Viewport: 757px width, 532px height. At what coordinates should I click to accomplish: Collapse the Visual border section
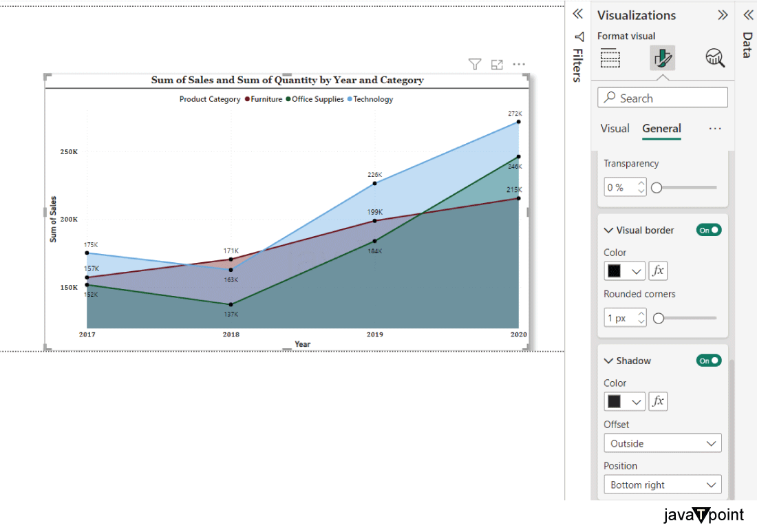(x=609, y=231)
